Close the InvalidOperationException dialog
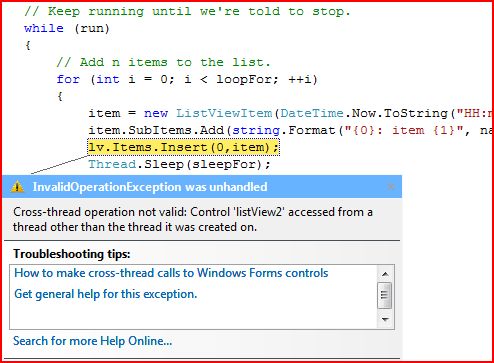The image size is (494, 363). (x=391, y=186)
